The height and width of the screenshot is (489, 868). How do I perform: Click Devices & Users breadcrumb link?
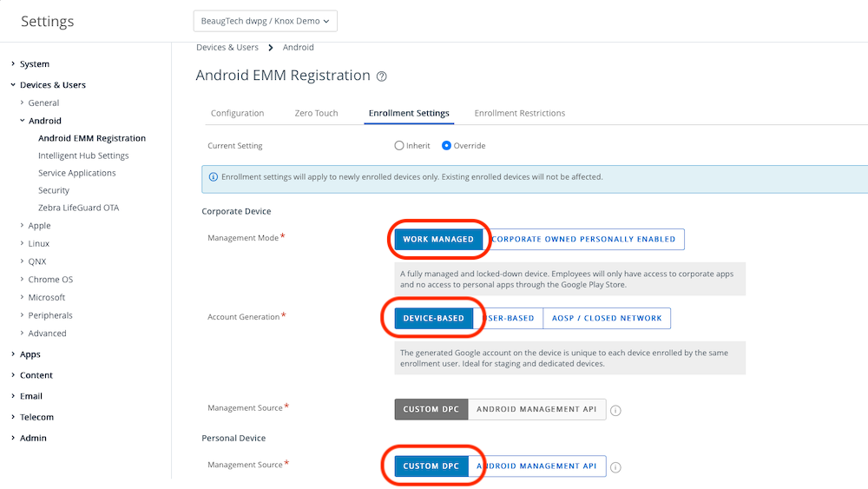click(x=227, y=48)
